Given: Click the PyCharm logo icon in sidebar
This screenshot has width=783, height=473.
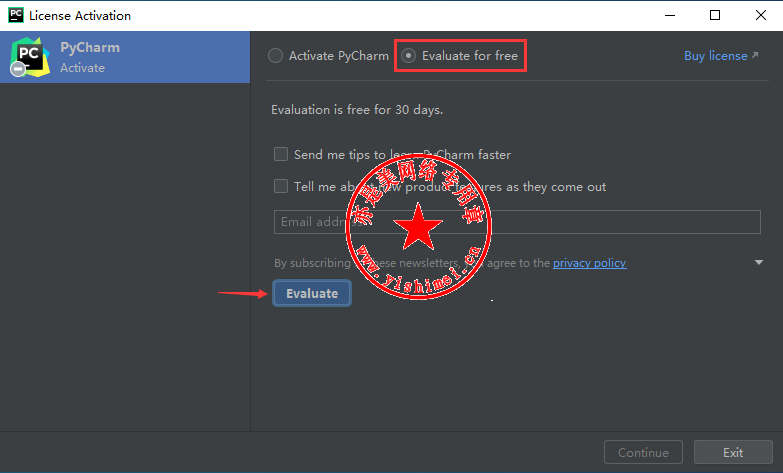Looking at the screenshot, I should (x=29, y=57).
